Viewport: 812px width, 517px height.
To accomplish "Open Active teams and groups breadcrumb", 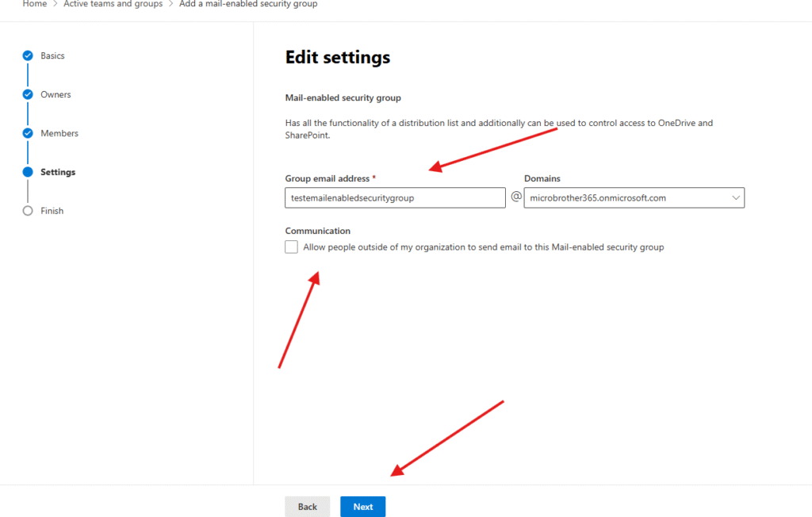I will click(113, 4).
